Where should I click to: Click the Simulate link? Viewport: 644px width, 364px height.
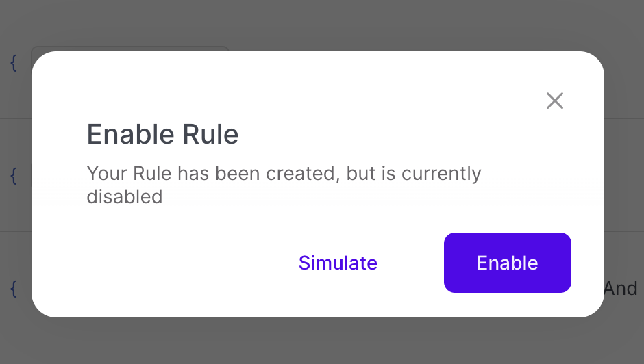[x=338, y=263]
